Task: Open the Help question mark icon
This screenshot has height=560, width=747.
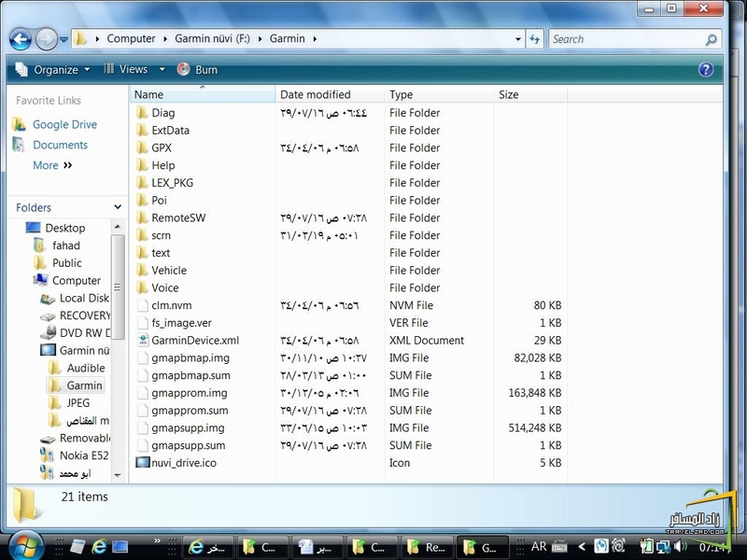Action: (x=706, y=69)
